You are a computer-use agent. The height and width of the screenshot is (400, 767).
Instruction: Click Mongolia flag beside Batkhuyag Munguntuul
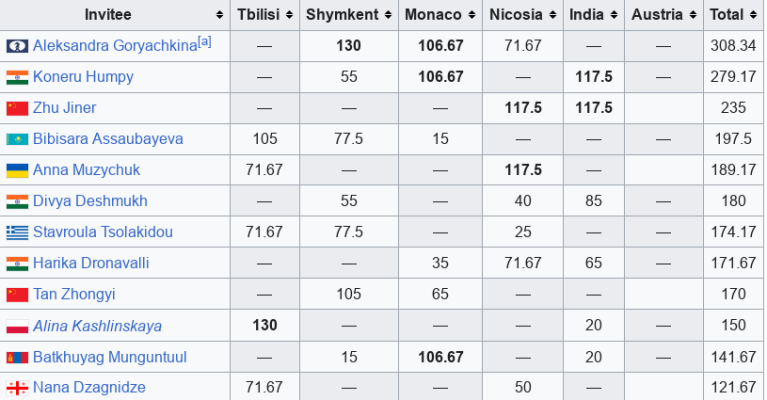[x=17, y=357]
